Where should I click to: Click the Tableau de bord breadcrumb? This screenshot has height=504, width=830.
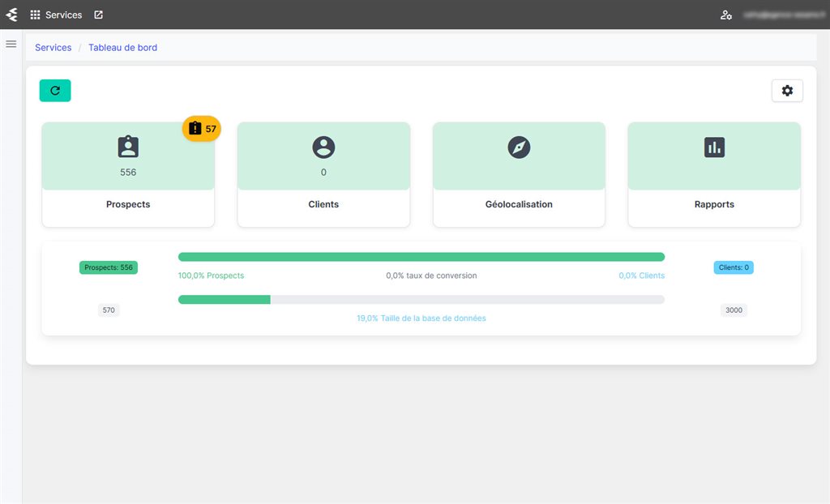pos(122,48)
